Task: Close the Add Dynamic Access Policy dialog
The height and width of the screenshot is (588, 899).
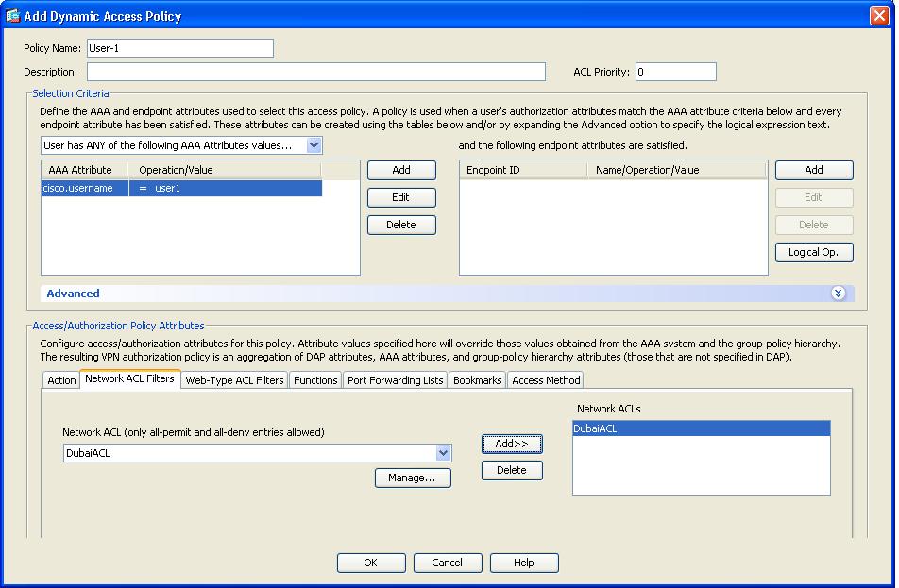Action: tap(879, 15)
